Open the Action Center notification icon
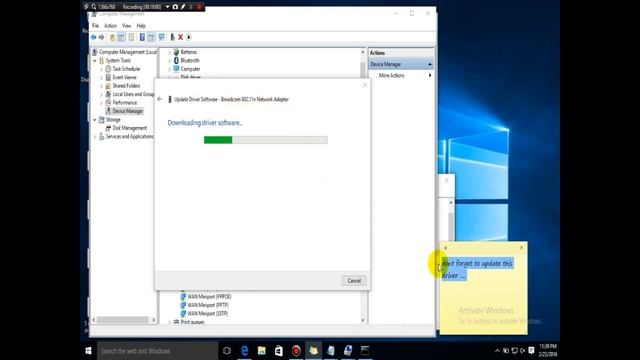640x360 pixels. click(x=531, y=351)
